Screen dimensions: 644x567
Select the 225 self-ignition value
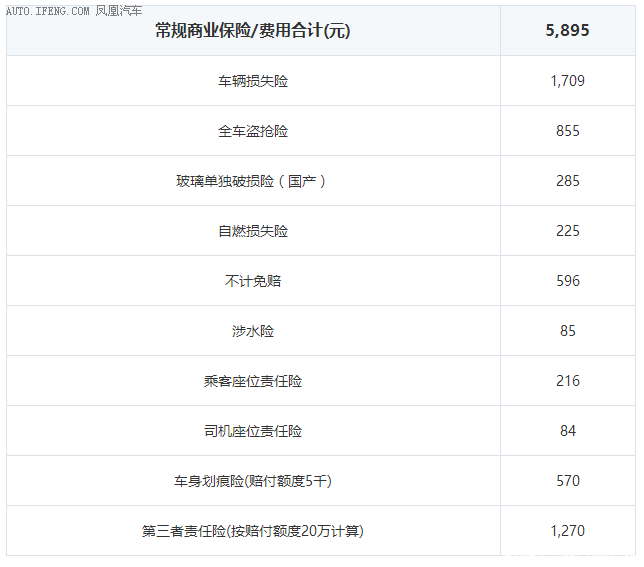click(x=567, y=231)
